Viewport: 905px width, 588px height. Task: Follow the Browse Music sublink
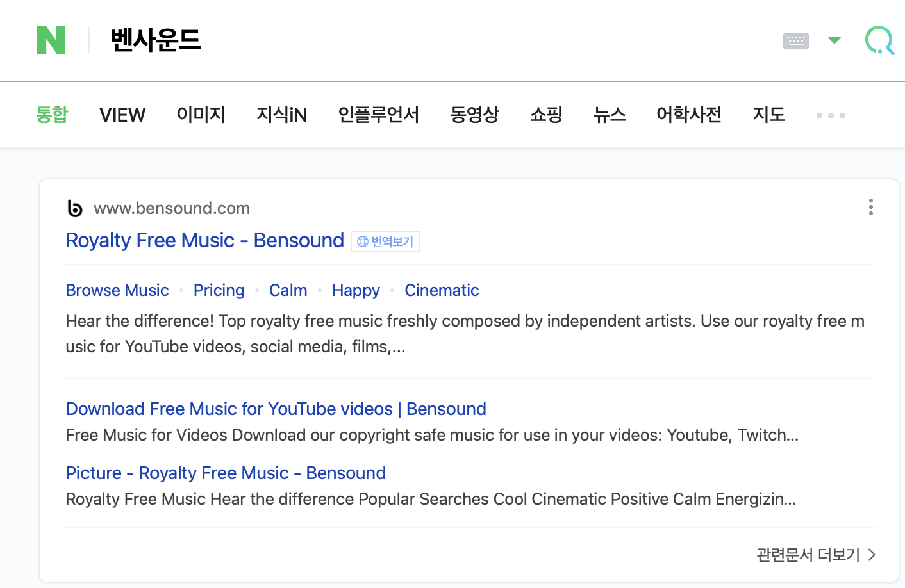coord(117,290)
